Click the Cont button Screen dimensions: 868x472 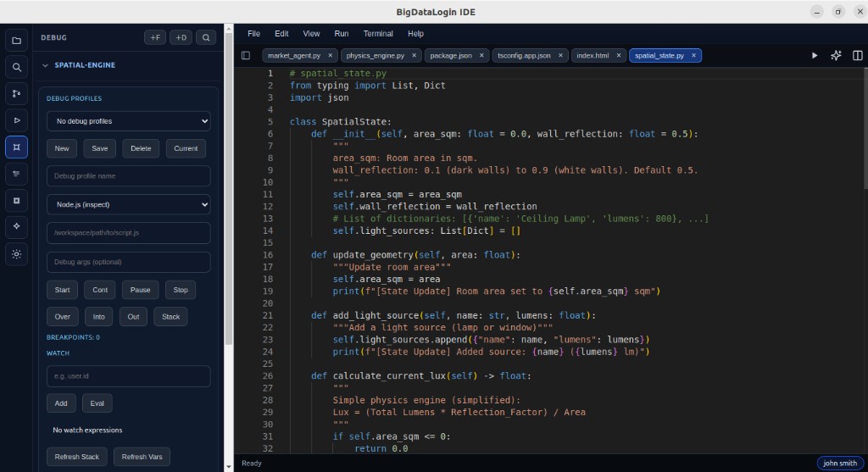100,290
